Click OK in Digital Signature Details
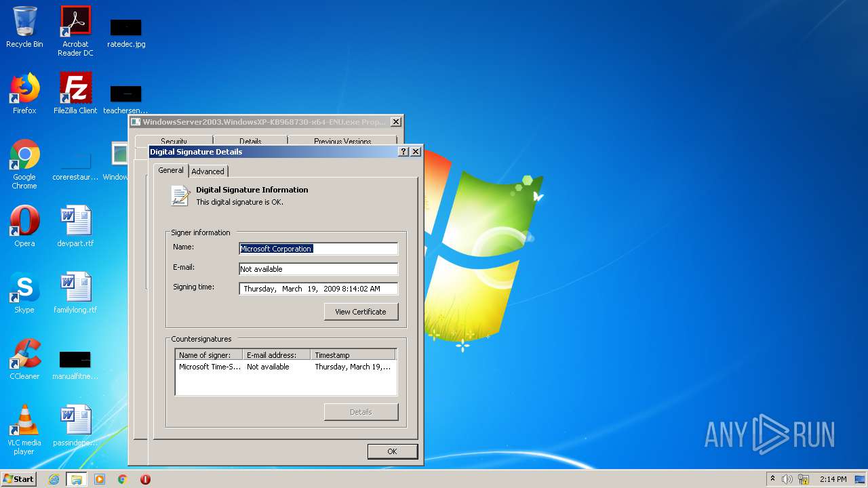 click(x=392, y=451)
